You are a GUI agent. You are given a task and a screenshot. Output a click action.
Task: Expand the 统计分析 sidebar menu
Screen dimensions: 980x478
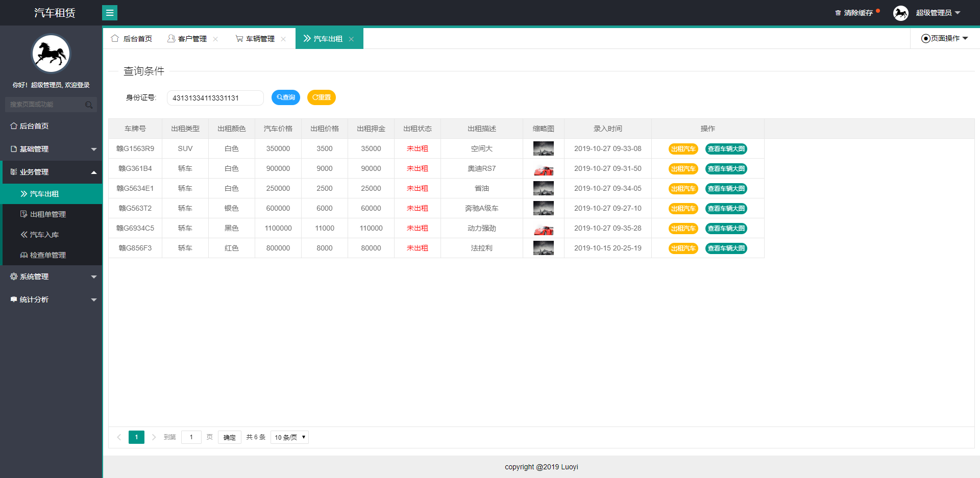[x=51, y=299]
